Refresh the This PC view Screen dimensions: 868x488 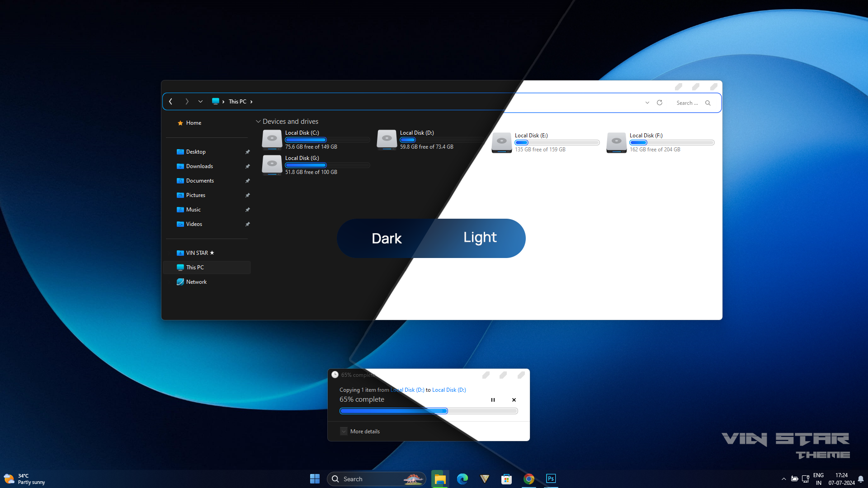[660, 103]
